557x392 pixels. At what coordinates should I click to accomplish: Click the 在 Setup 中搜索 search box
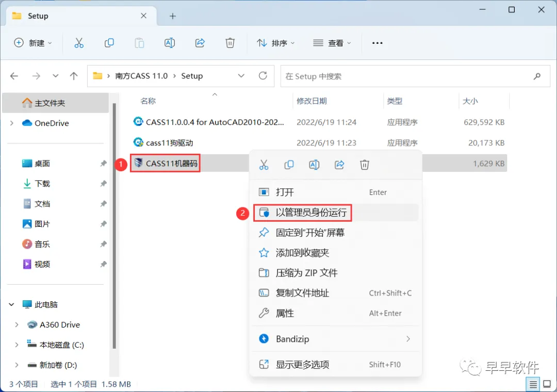415,76
